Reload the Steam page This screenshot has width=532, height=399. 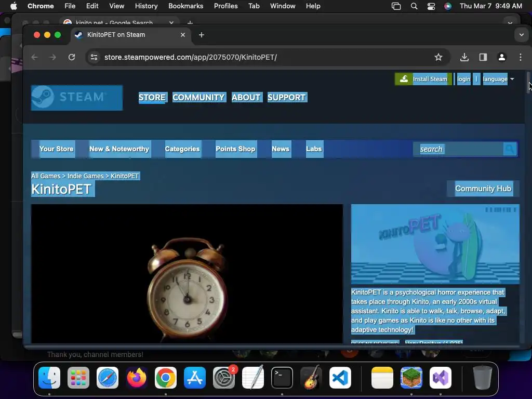click(72, 57)
